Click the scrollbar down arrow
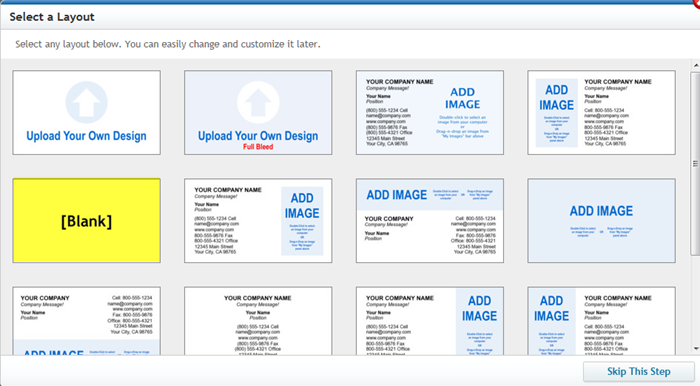The height and width of the screenshot is (386, 700). [x=696, y=349]
